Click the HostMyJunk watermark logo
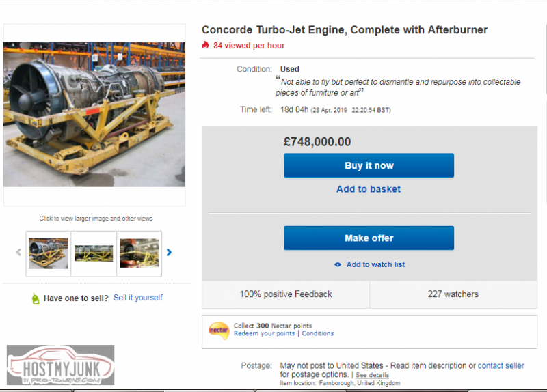This screenshot has height=392, width=547. 61,365
